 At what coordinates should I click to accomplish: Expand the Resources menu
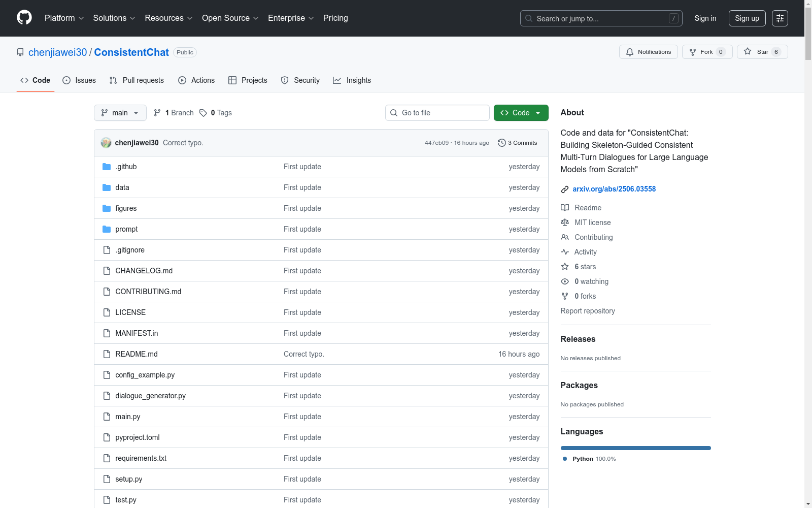(x=169, y=18)
